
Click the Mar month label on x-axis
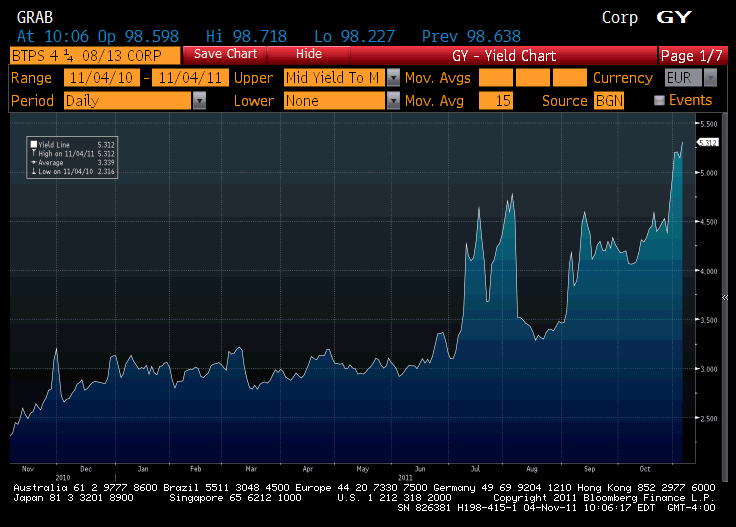[251, 469]
